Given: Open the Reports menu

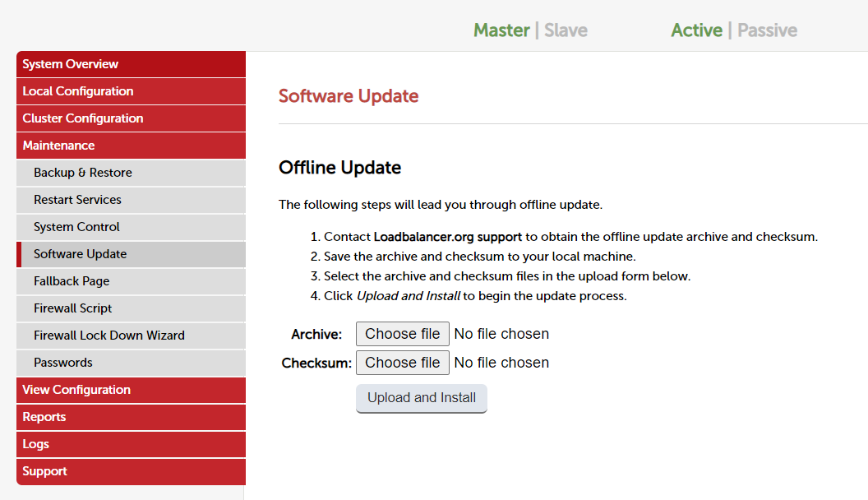Looking at the screenshot, I should [132, 417].
